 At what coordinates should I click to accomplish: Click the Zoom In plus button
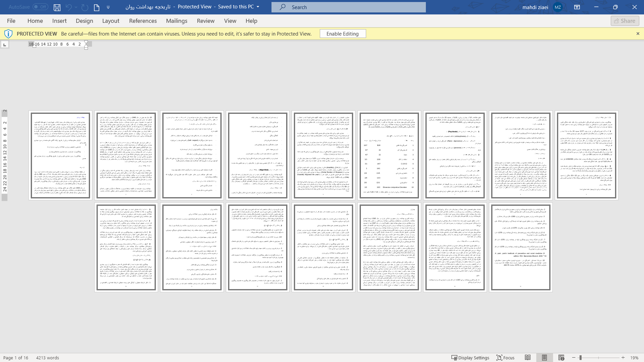click(623, 358)
